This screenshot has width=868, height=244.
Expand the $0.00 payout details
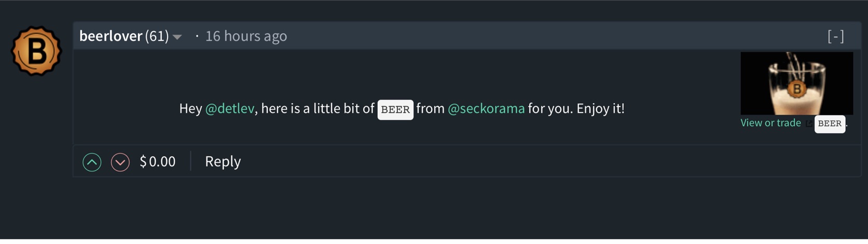[x=158, y=161]
